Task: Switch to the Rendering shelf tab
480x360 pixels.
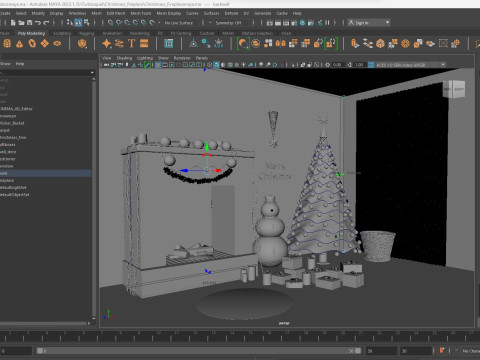Action: pos(140,33)
